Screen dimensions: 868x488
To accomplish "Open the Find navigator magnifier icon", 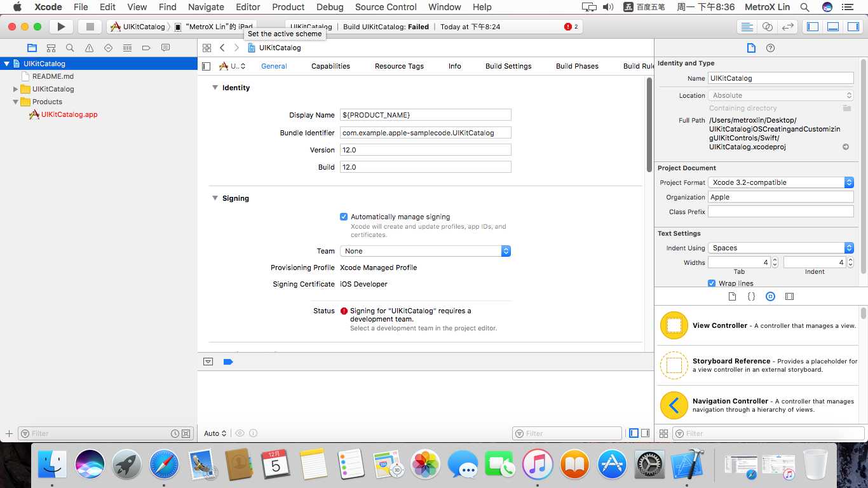I will coord(70,48).
